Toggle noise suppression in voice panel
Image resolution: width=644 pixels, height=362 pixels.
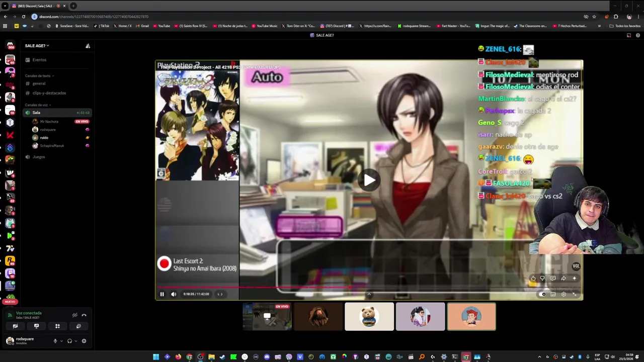click(75, 315)
